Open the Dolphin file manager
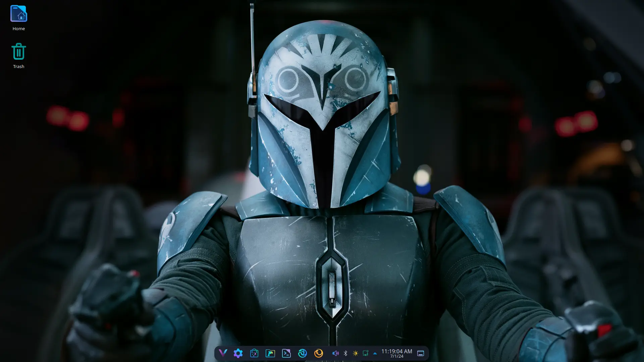 point(270,353)
